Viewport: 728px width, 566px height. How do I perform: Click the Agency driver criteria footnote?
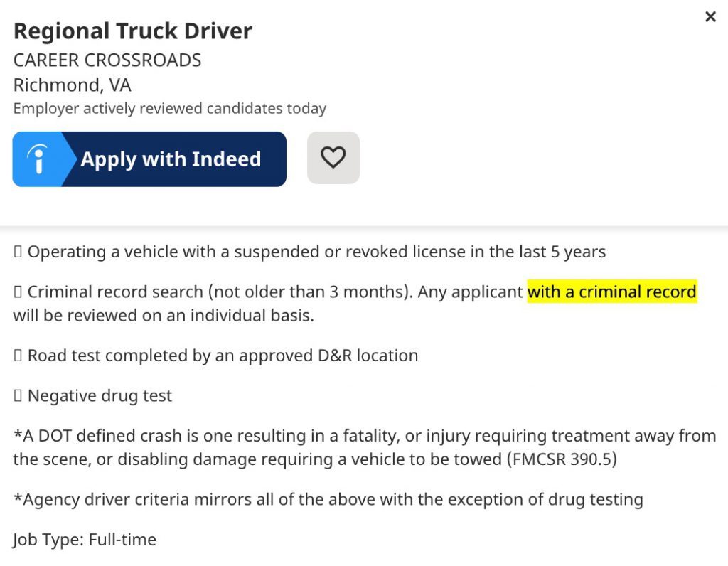pos(328,500)
